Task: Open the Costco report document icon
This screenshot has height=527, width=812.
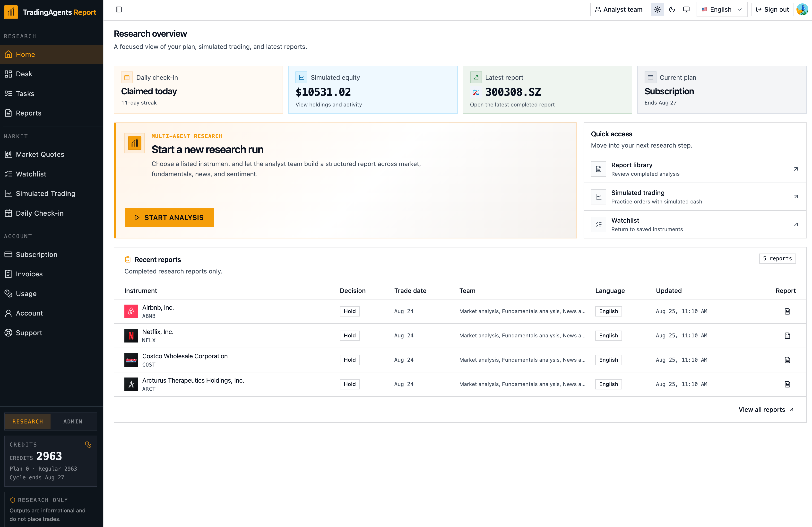Action: pos(787,360)
